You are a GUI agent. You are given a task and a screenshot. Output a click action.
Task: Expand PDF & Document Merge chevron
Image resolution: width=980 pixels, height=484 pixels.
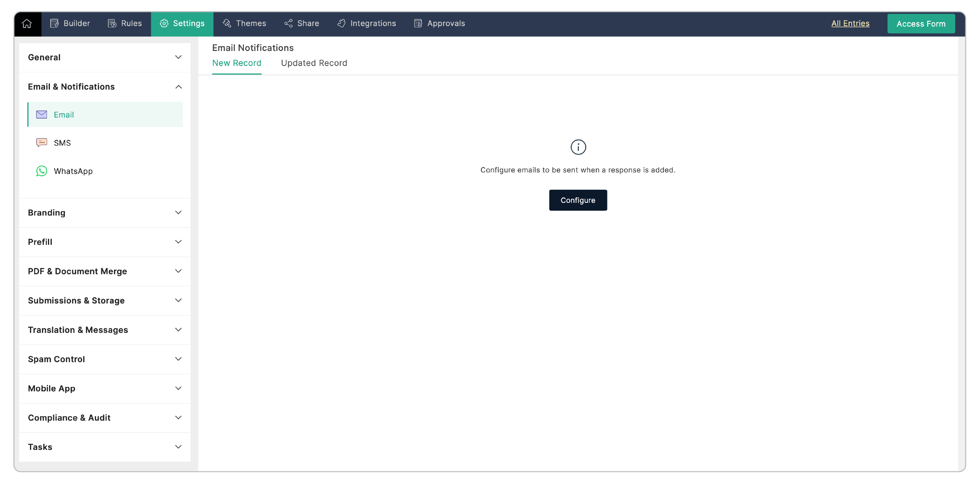178,271
